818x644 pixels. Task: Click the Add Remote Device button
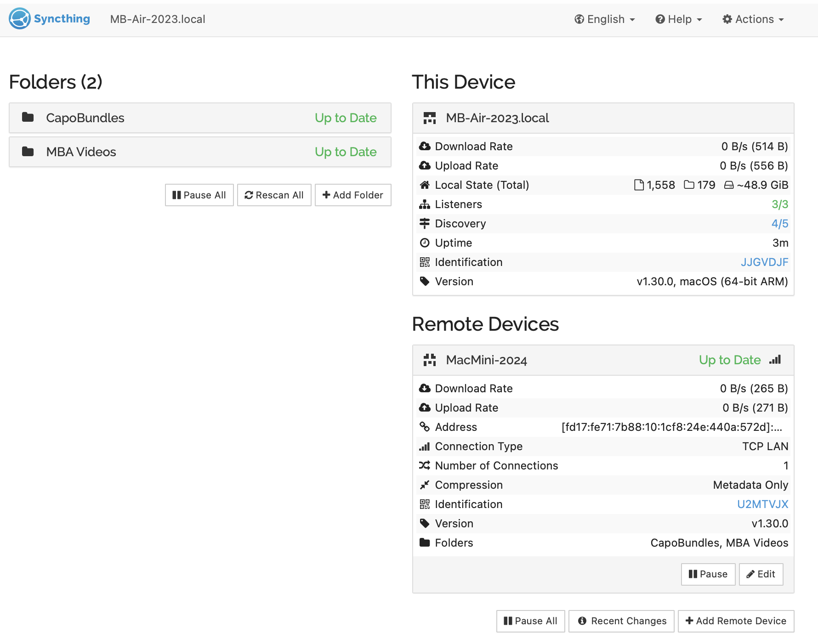coord(736,621)
